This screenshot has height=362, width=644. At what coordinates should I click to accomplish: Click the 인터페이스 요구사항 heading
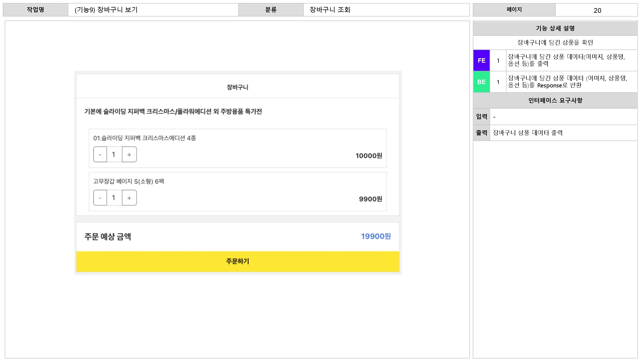pos(555,101)
